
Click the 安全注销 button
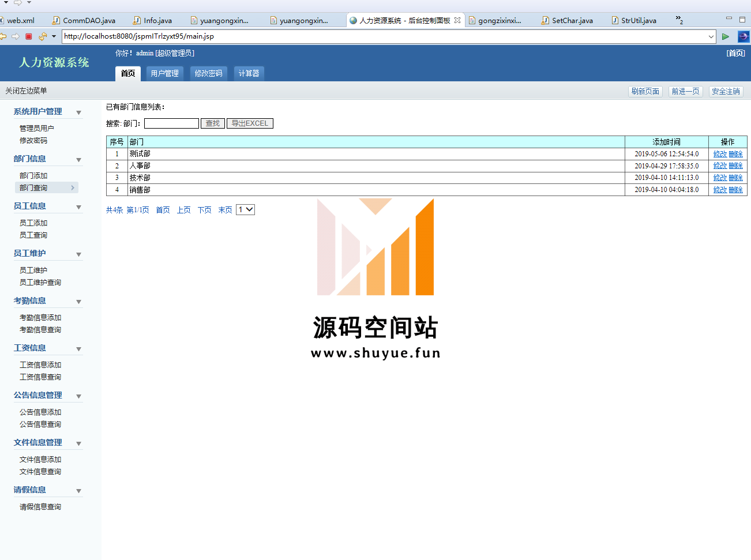pos(726,91)
